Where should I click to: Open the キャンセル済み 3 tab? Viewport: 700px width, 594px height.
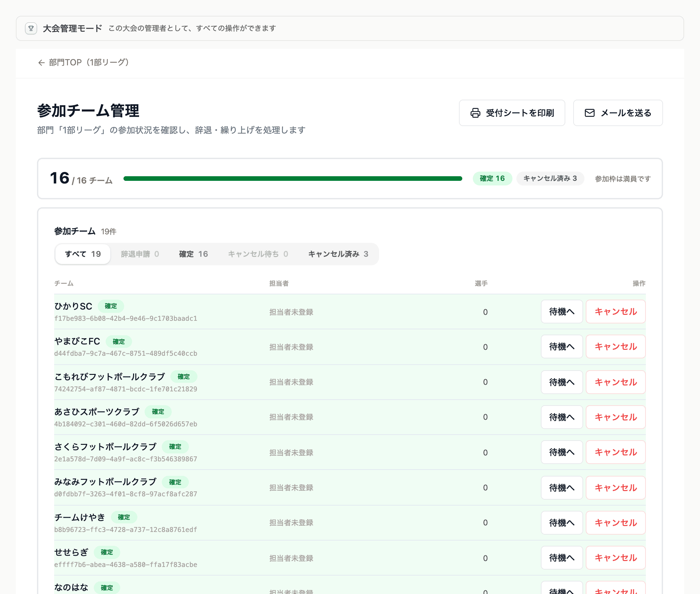coord(338,254)
